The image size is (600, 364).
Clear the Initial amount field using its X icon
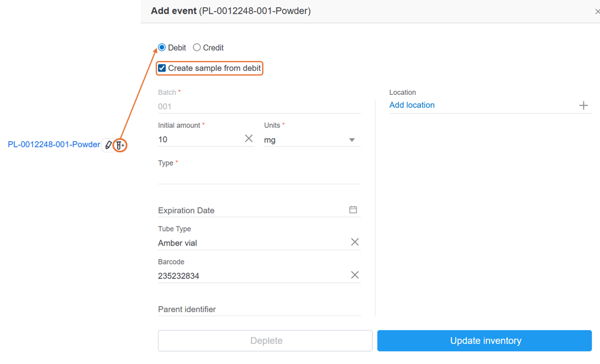pos(248,138)
